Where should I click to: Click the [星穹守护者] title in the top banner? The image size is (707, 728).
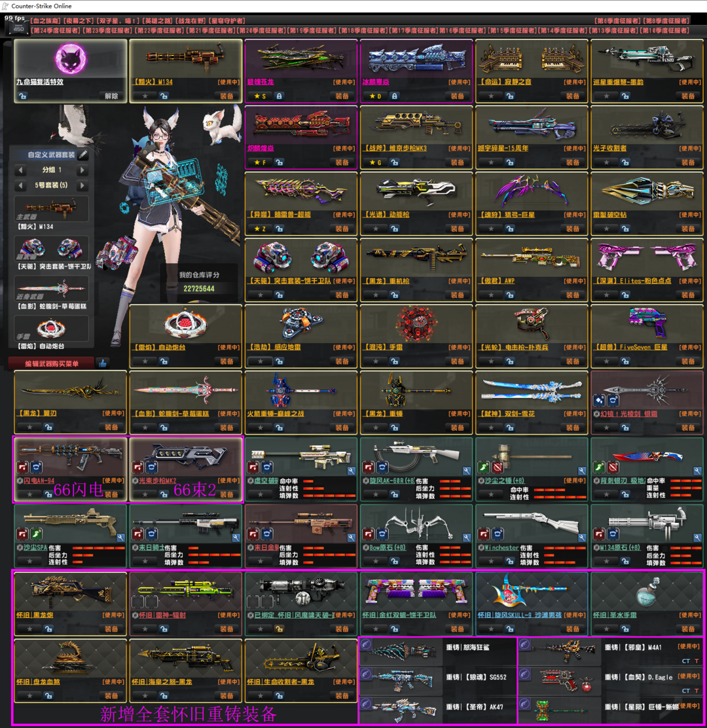click(x=227, y=21)
